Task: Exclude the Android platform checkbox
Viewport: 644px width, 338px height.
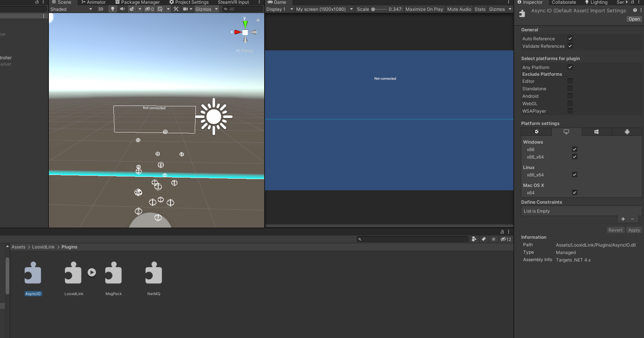Action: pyautogui.click(x=570, y=96)
